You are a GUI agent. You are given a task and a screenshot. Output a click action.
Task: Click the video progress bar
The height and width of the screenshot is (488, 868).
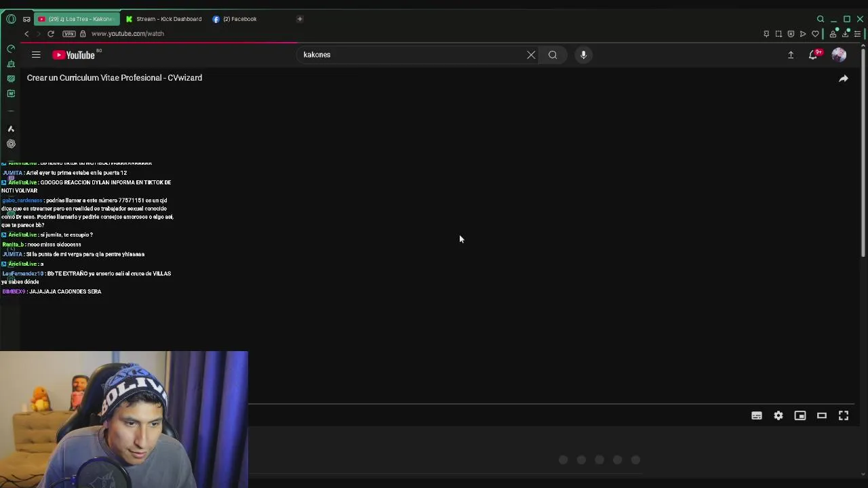[553, 403]
